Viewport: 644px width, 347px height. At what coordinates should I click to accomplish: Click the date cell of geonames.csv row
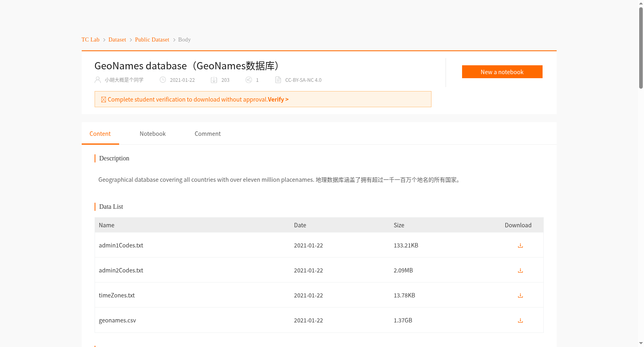pyautogui.click(x=309, y=320)
